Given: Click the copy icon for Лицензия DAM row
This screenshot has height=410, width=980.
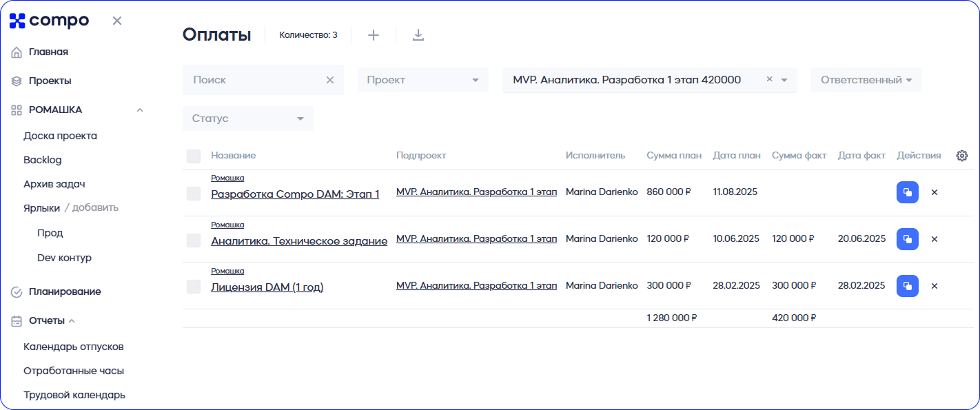Looking at the screenshot, I should point(907,285).
